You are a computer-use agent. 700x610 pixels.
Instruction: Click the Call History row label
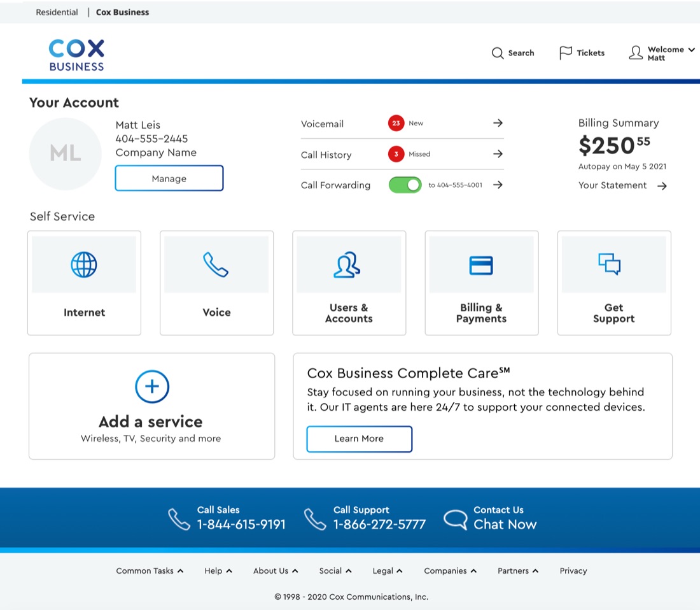(326, 155)
